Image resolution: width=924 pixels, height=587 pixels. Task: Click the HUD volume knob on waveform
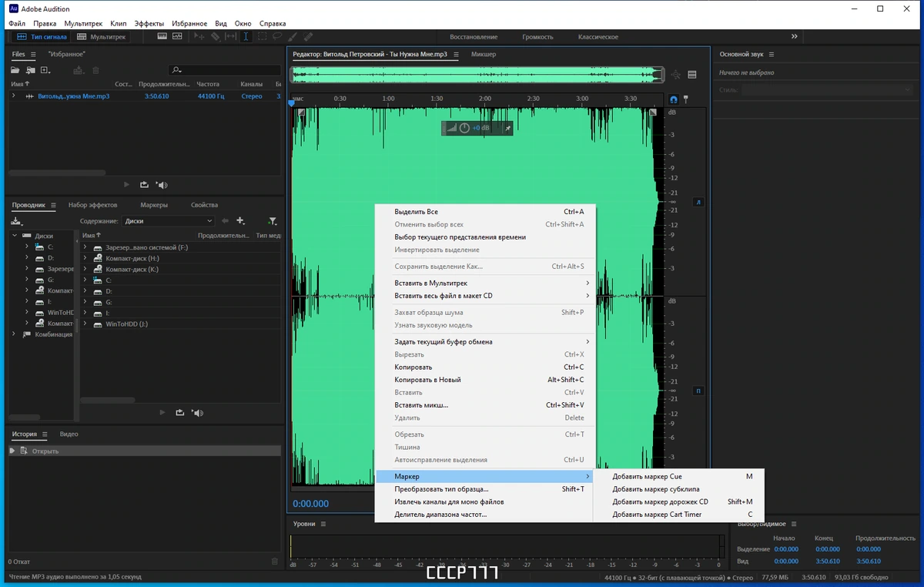coord(464,128)
